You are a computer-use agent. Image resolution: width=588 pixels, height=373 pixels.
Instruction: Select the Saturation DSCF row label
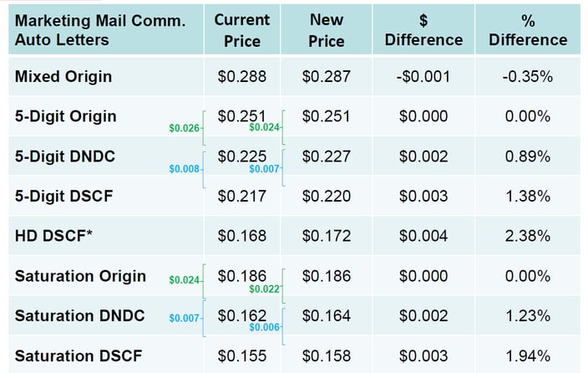(79, 355)
